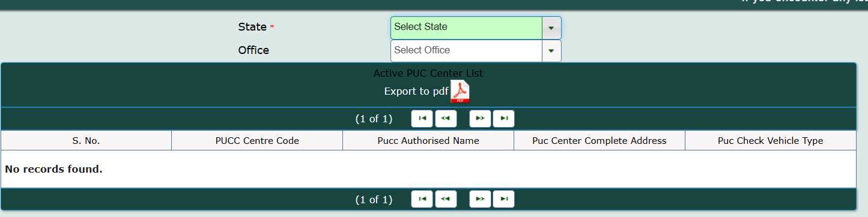Image resolution: width=868 pixels, height=217 pixels.
Task: Click the Puc Check Vehicle Type header
Action: click(x=771, y=141)
